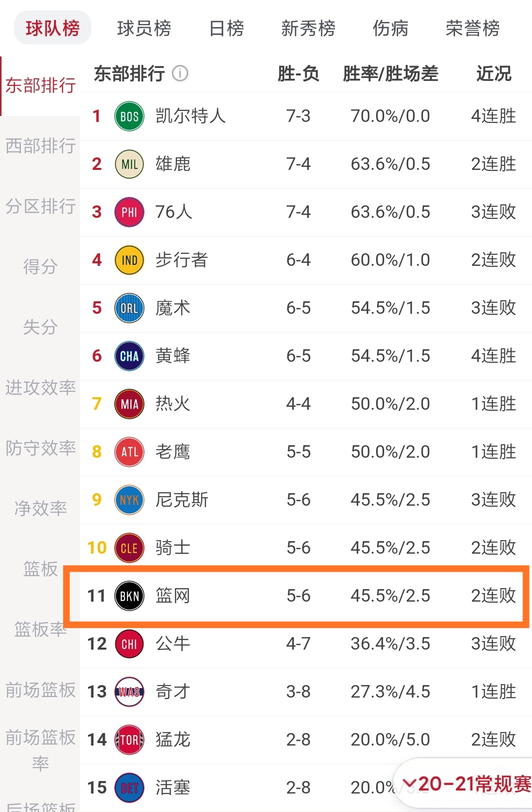Select the BKN Nets team logo
The image size is (532, 812).
point(129,596)
